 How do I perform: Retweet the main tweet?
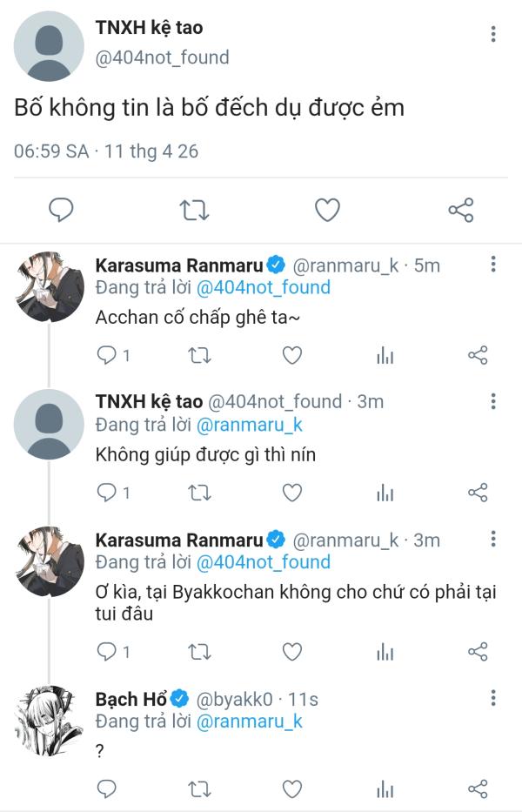click(x=192, y=210)
